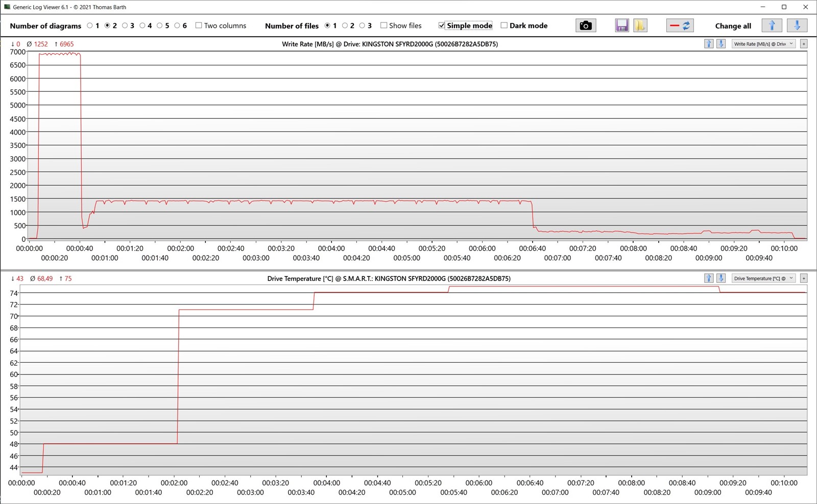This screenshot has height=504, width=817.
Task: Click the plus button beside Write Rate dropdown
Action: (804, 44)
